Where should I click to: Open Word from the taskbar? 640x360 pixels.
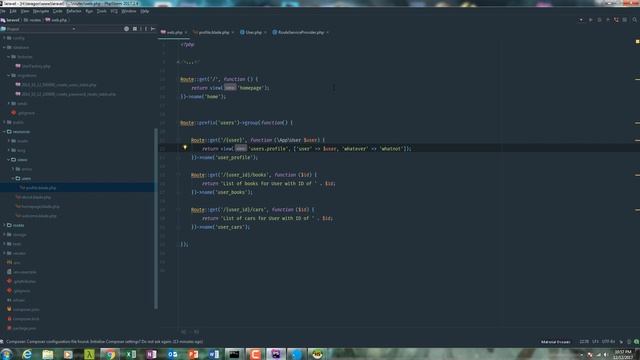coord(214,354)
